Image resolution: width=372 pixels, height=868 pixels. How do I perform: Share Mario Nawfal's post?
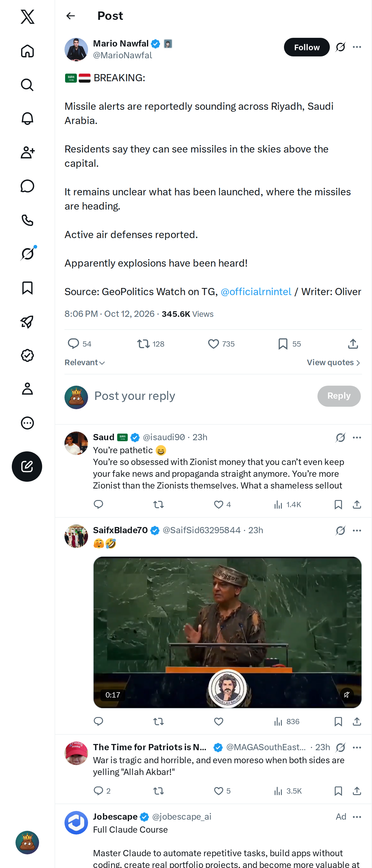click(353, 344)
